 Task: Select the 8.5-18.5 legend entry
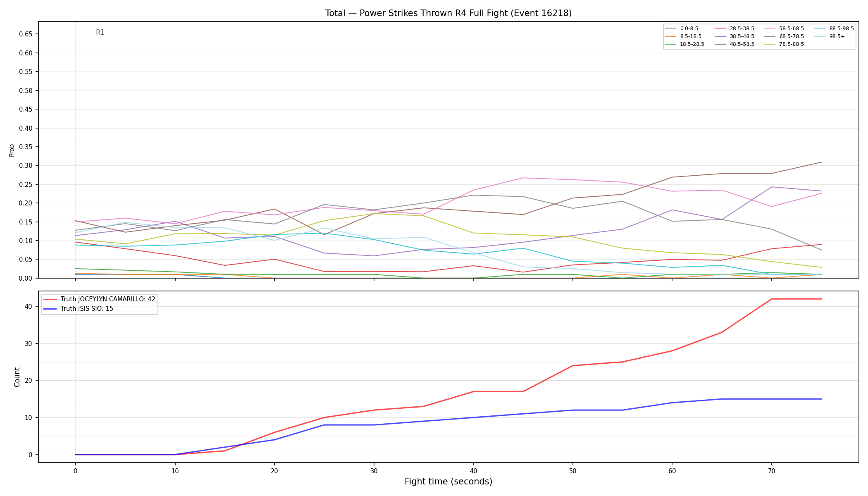683,36
